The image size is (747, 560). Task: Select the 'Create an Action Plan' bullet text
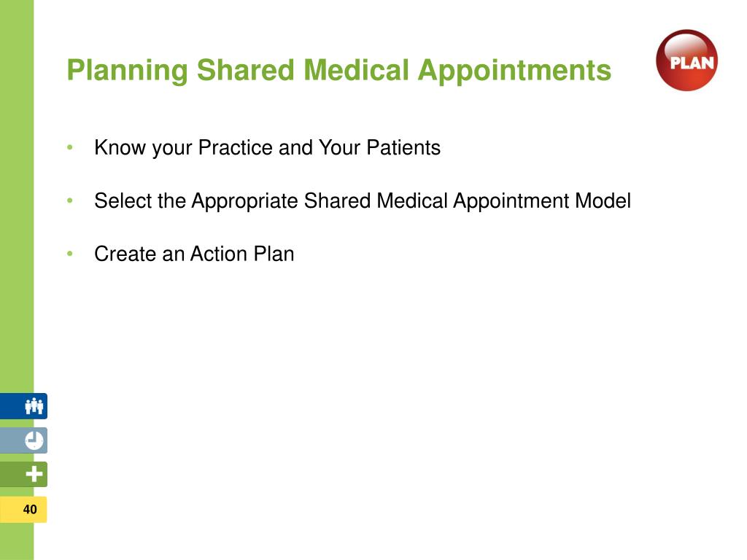pos(194,254)
